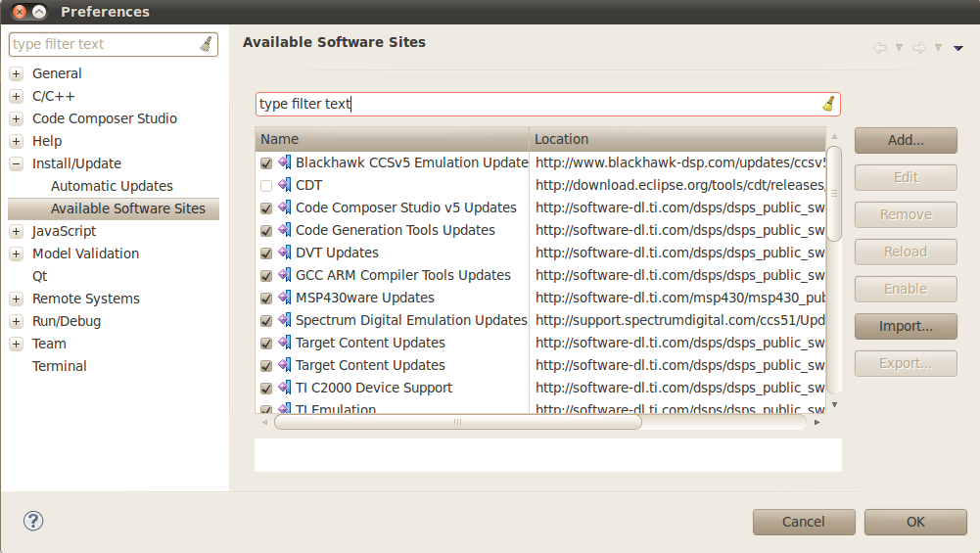The width and height of the screenshot is (980, 553).
Task: Toggle GCC ARM Compiler Tools Updates checkbox
Action: 266,276
